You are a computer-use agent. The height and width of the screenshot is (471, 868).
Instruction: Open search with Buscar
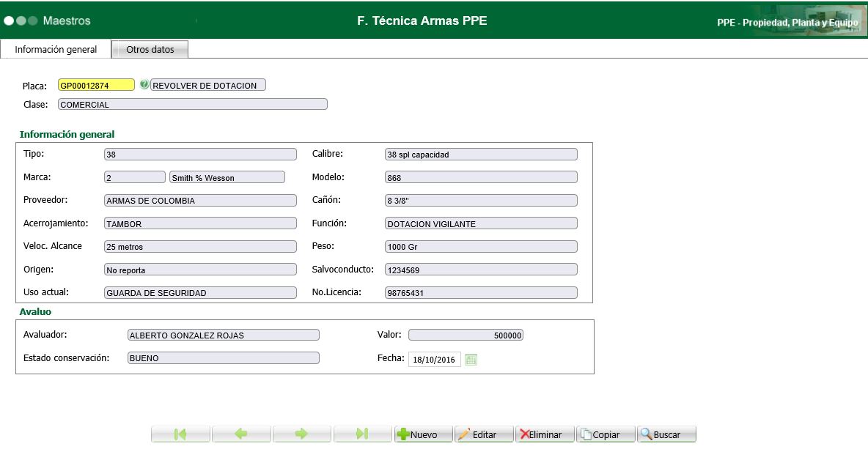pos(666,434)
